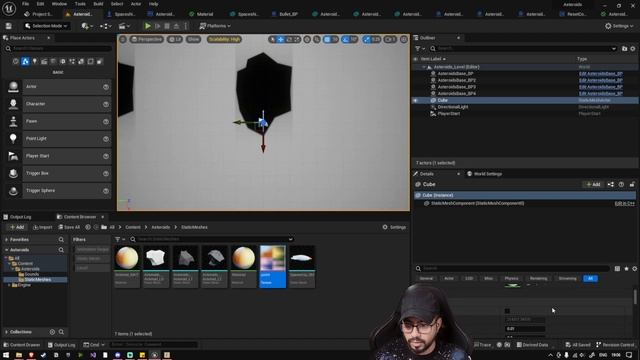Select the viewport Select object tool

click(x=272, y=39)
